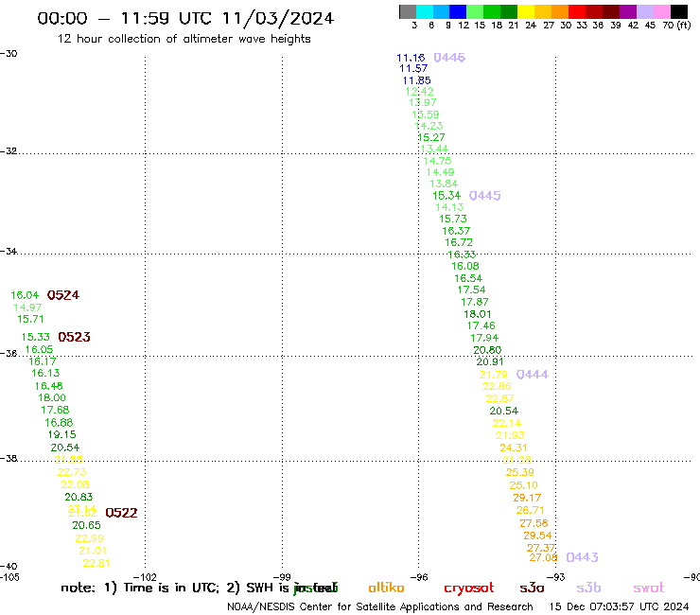Select the value 27.08 beside 0443

point(543,557)
